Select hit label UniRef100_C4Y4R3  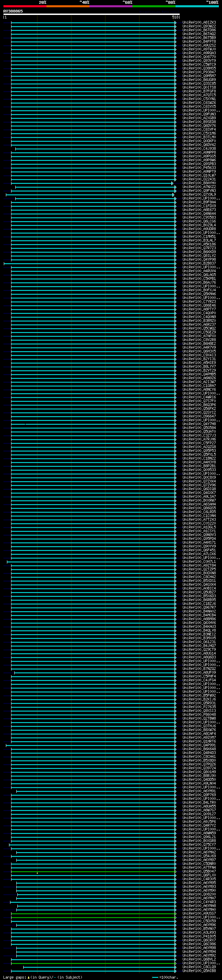(x=199, y=902)
